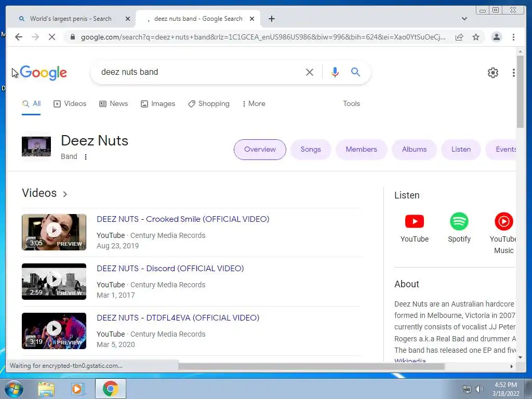
Task: Click the vertical scrollbar thumb
Action: 520,91
